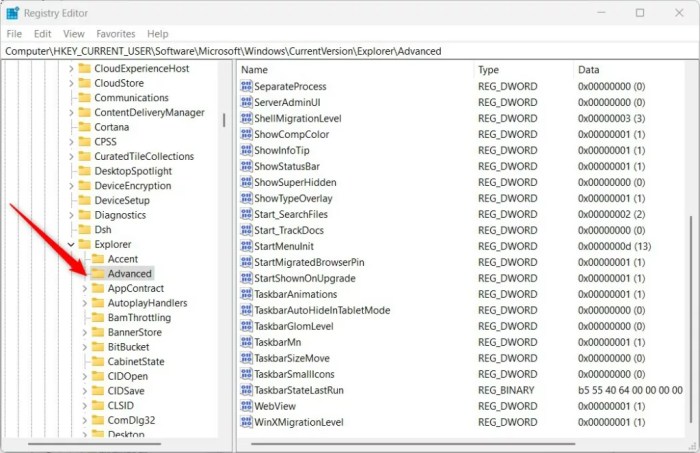
Task: Click the values pane vertical scrollbar
Action: click(691, 319)
